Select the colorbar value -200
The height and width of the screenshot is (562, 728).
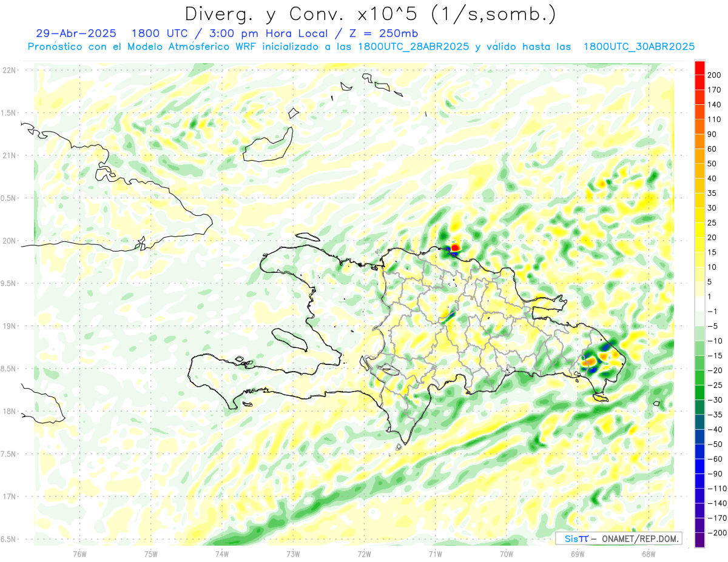tap(716, 532)
